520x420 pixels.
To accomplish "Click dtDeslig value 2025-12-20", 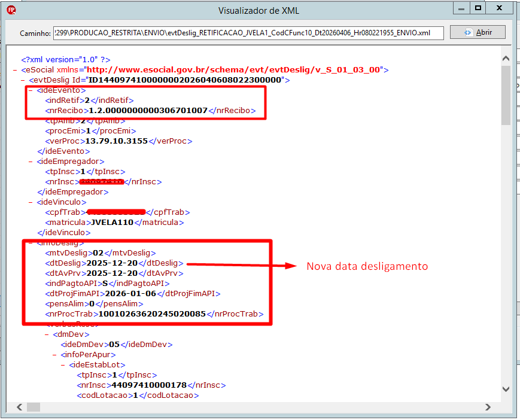I will click(x=112, y=263).
